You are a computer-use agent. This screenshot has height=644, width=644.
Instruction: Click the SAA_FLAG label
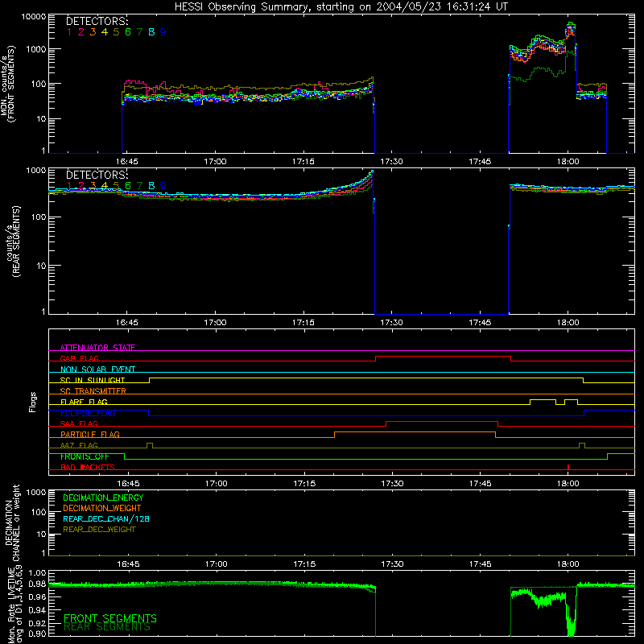click(79, 423)
